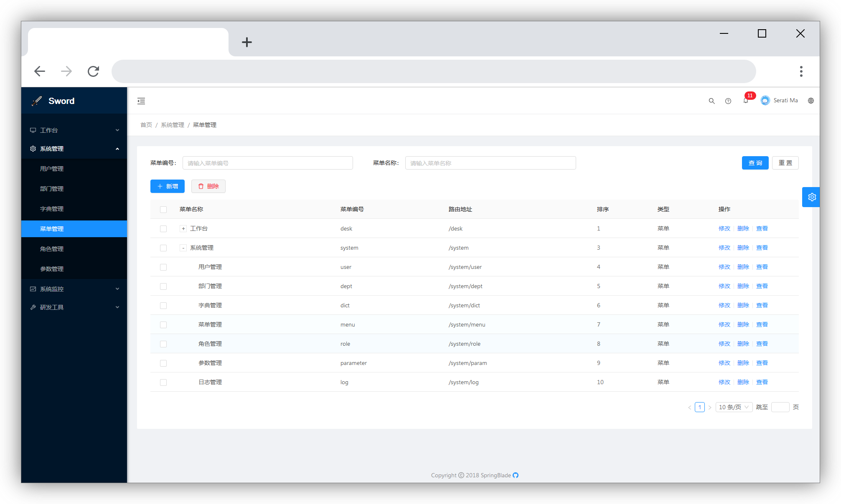Click the language globe icon
Screen dimensions: 841x504
pyautogui.click(x=811, y=101)
